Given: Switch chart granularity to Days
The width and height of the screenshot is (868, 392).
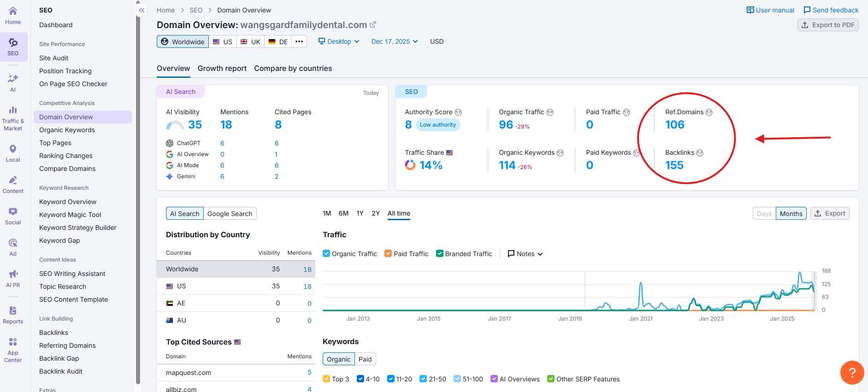Looking at the screenshot, I should pos(764,213).
